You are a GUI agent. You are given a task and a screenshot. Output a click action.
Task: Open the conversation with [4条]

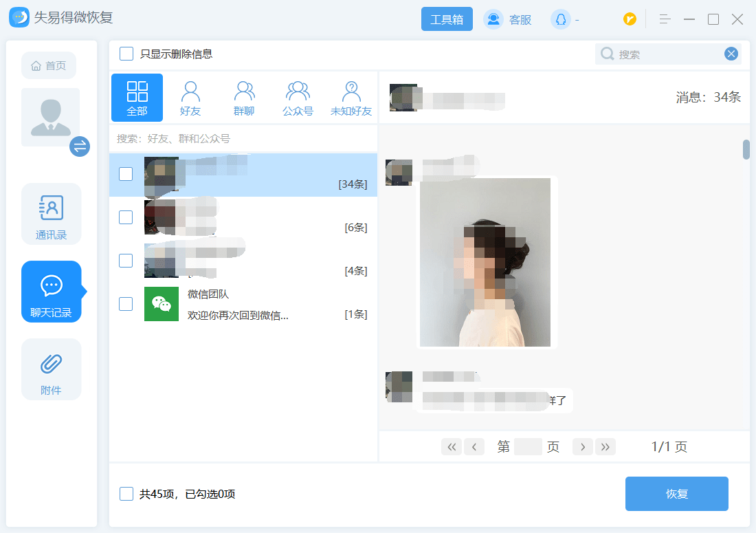243,261
